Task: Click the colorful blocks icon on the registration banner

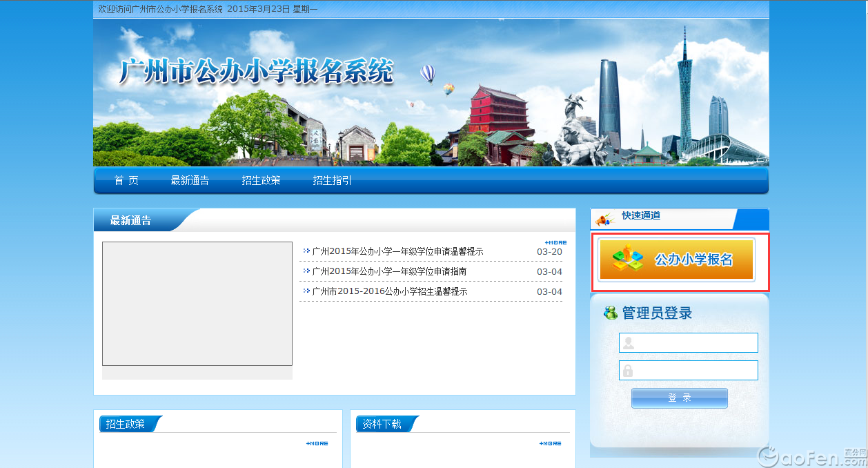Action: click(x=627, y=258)
